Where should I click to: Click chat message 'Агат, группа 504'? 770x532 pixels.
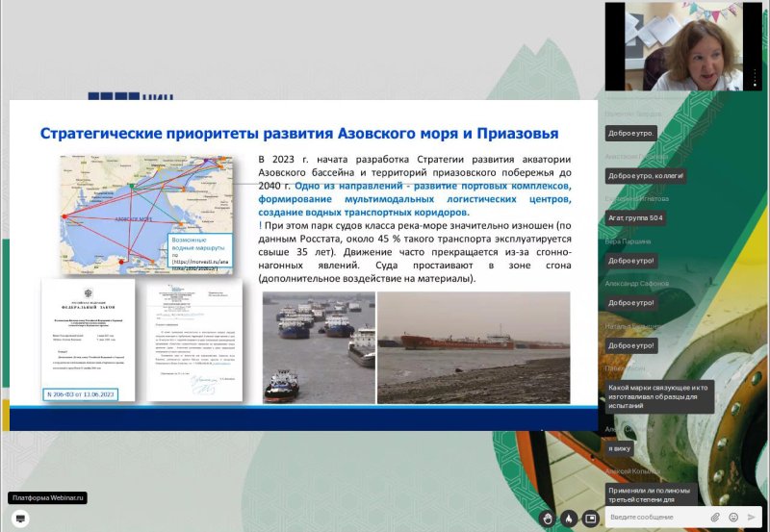(635, 218)
